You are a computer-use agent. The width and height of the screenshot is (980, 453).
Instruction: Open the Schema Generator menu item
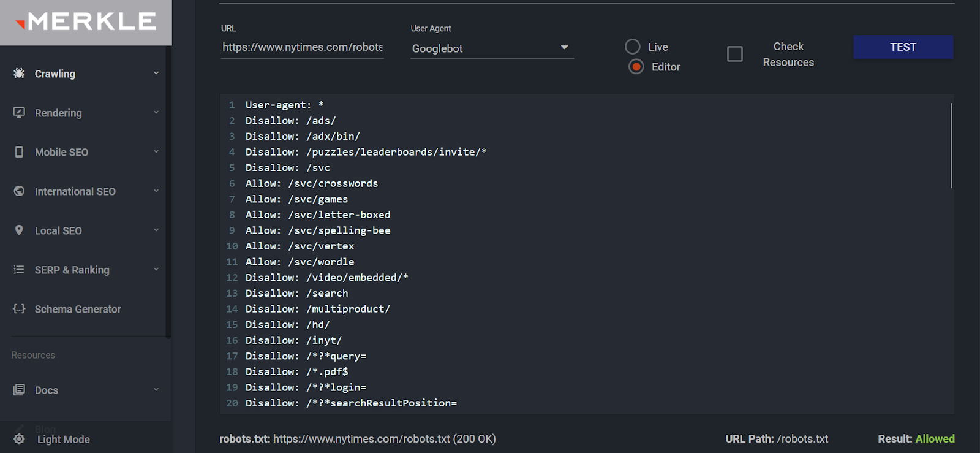(x=78, y=309)
